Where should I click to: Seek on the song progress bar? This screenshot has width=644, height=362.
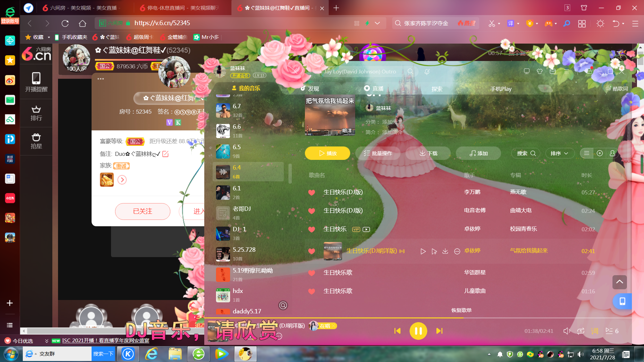tap(418, 317)
